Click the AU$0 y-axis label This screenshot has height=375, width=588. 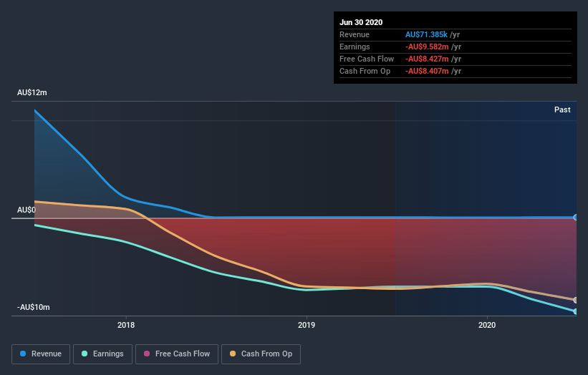pyautogui.click(x=26, y=210)
